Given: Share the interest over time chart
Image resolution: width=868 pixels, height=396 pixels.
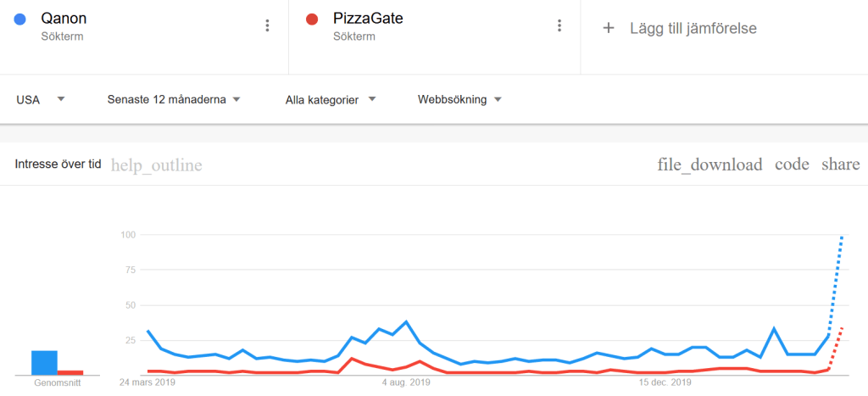Looking at the screenshot, I should pos(840,165).
